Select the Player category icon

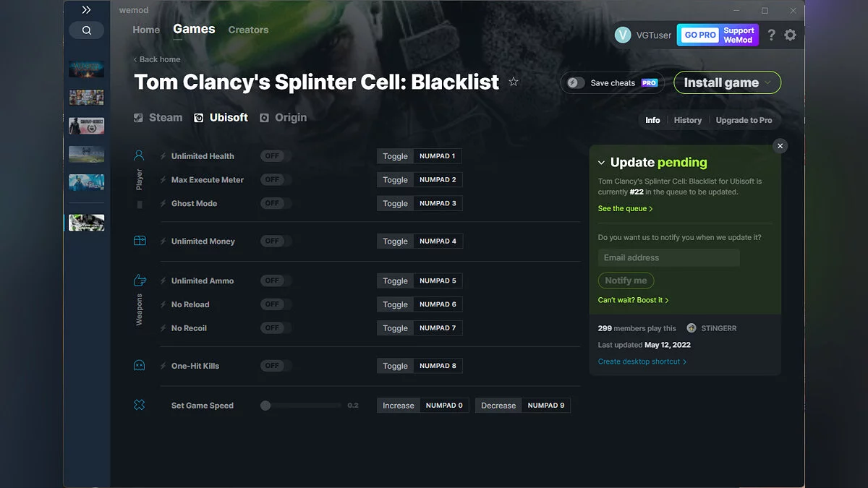click(139, 155)
